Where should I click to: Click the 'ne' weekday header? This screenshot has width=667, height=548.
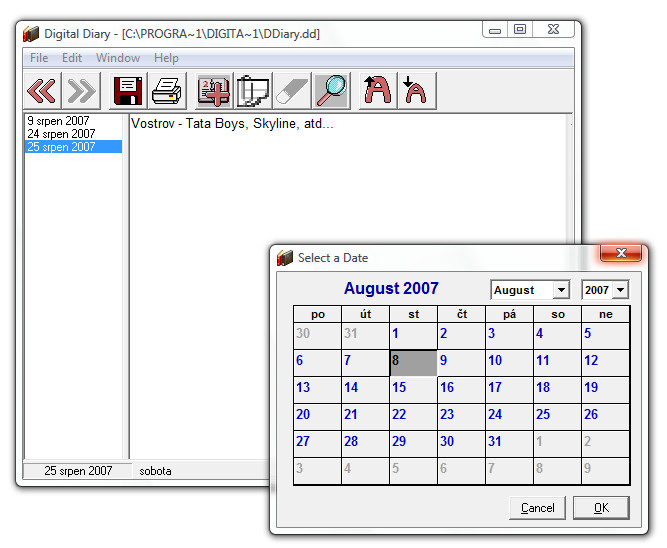[x=605, y=314]
